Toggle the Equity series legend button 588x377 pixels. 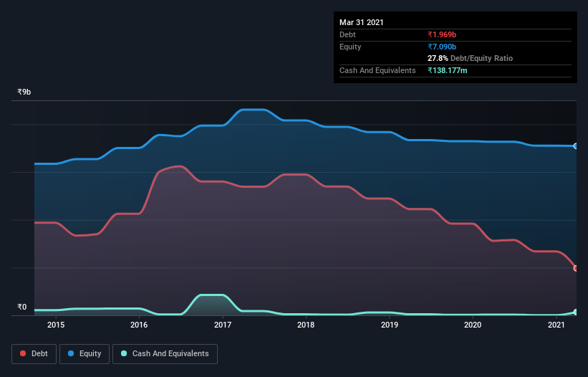(85, 354)
